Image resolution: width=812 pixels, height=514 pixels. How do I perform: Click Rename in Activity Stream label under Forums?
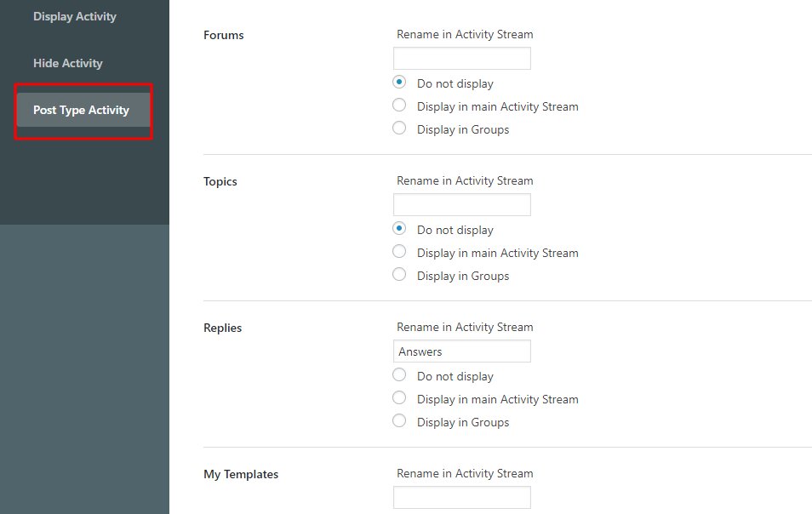(465, 35)
